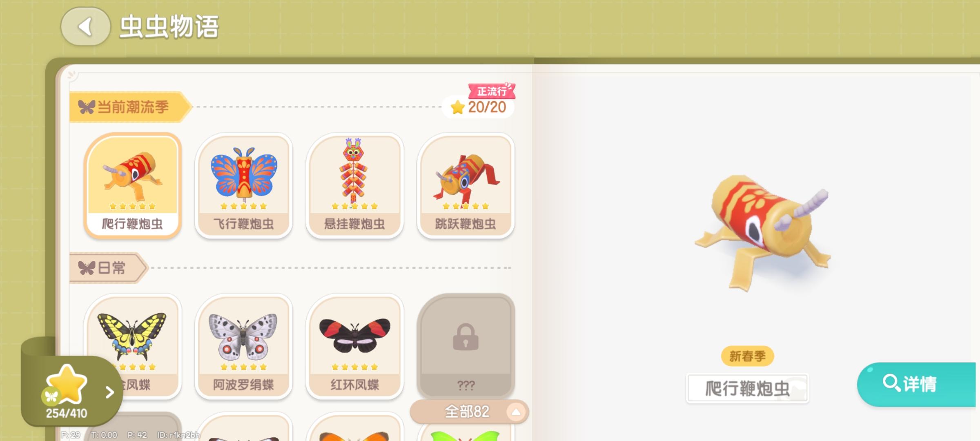Open the star collection progress 254/410

pyautogui.click(x=67, y=392)
